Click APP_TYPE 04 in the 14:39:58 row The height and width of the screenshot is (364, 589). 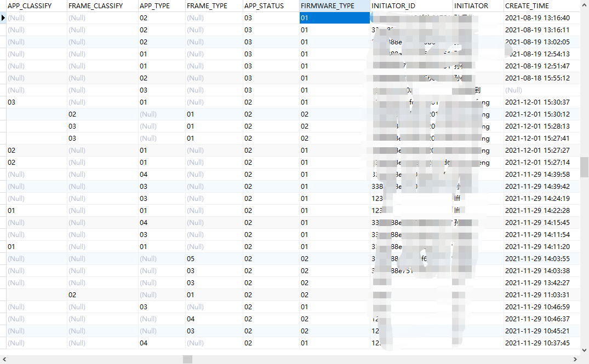162,175
